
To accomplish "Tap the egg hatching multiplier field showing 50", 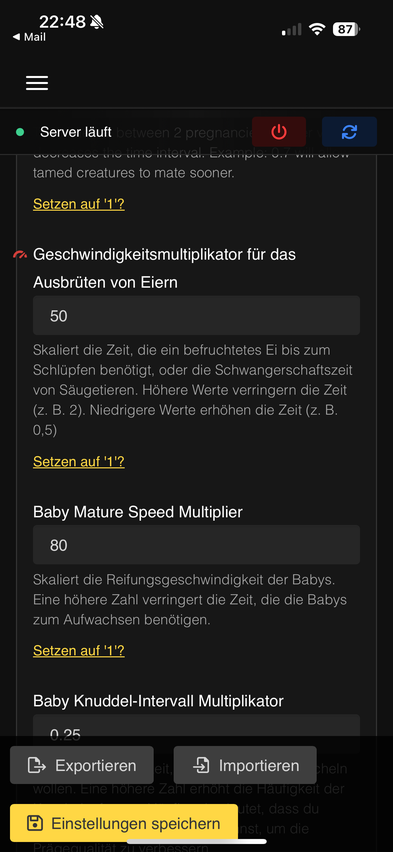I will [x=196, y=315].
